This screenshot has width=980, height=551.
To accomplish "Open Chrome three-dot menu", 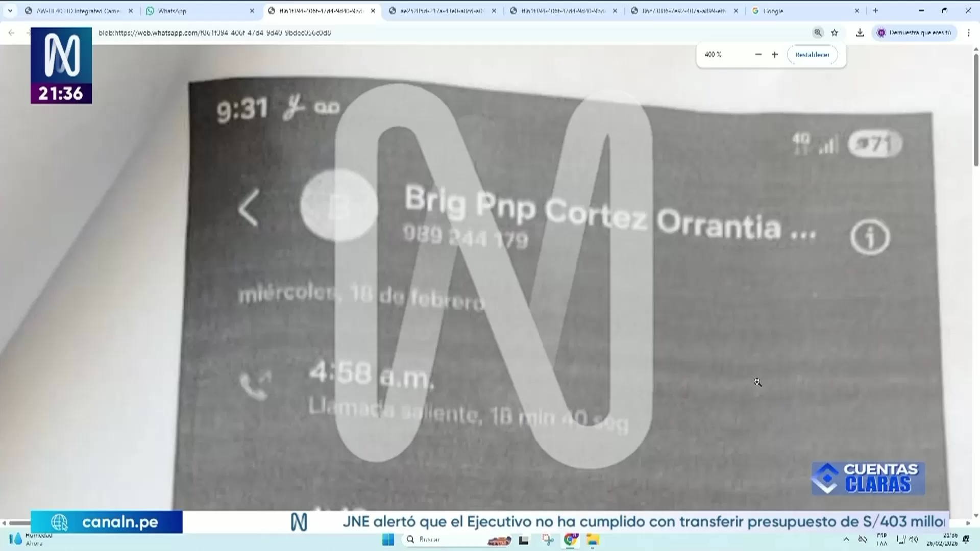I will click(x=968, y=33).
